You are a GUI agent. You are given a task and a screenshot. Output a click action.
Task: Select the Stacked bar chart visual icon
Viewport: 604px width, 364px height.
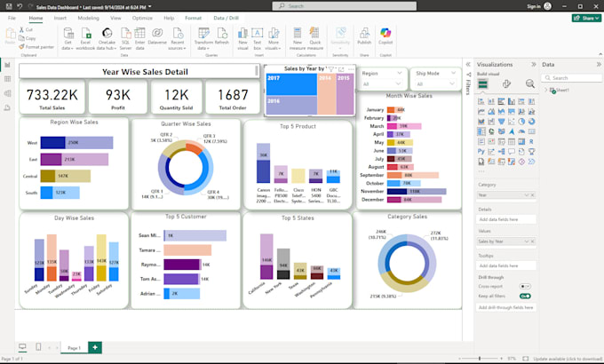click(x=481, y=102)
